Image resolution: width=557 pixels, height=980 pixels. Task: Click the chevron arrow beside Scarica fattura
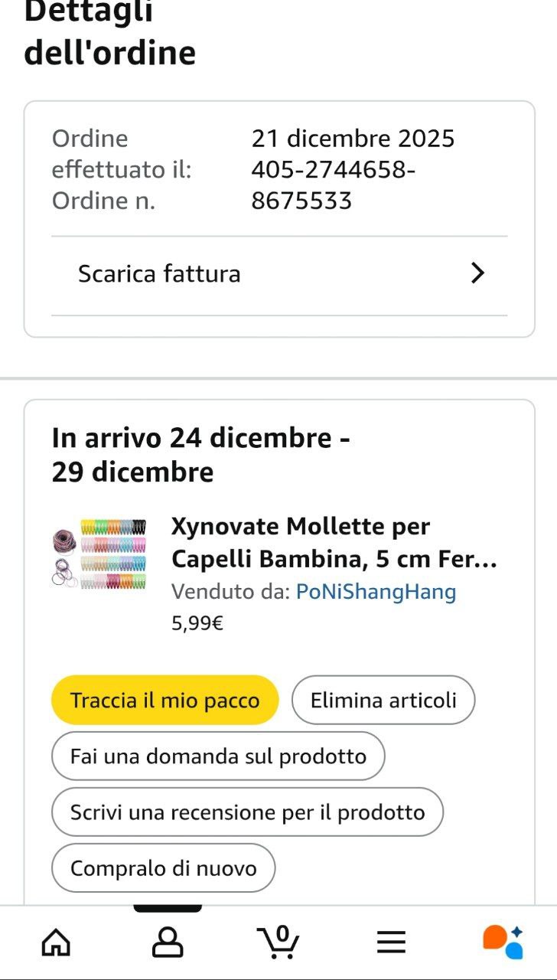pos(477,273)
